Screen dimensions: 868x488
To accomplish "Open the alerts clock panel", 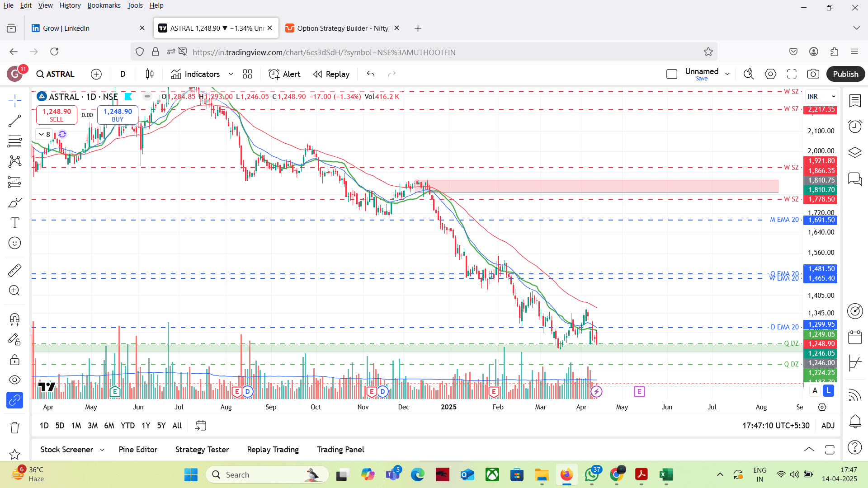I will click(855, 127).
